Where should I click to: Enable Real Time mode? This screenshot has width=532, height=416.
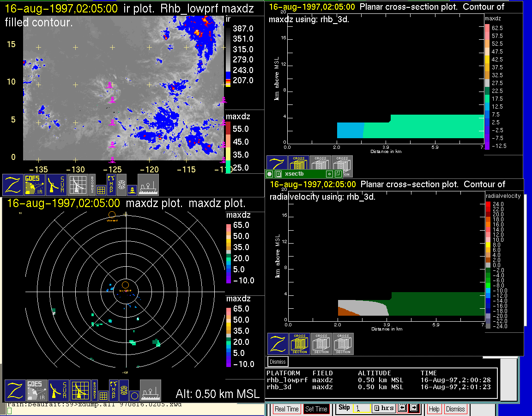click(x=286, y=409)
